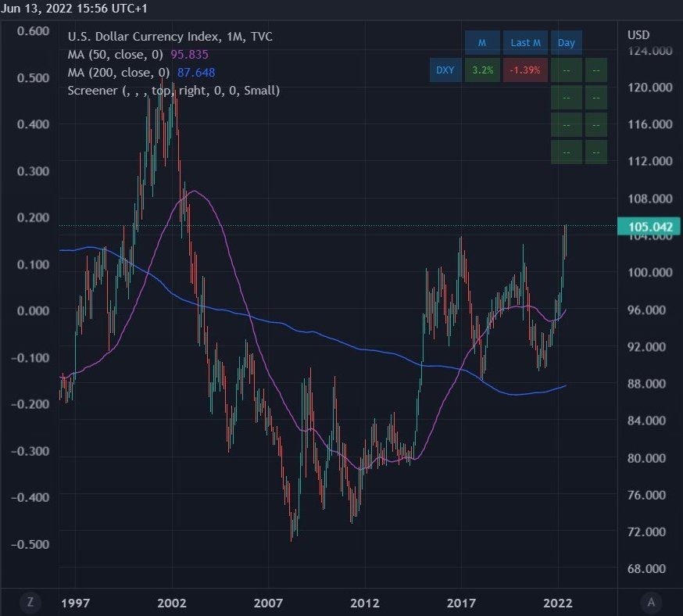This screenshot has width=683, height=616.
Task: Select the M column header in screener
Action: 482,43
